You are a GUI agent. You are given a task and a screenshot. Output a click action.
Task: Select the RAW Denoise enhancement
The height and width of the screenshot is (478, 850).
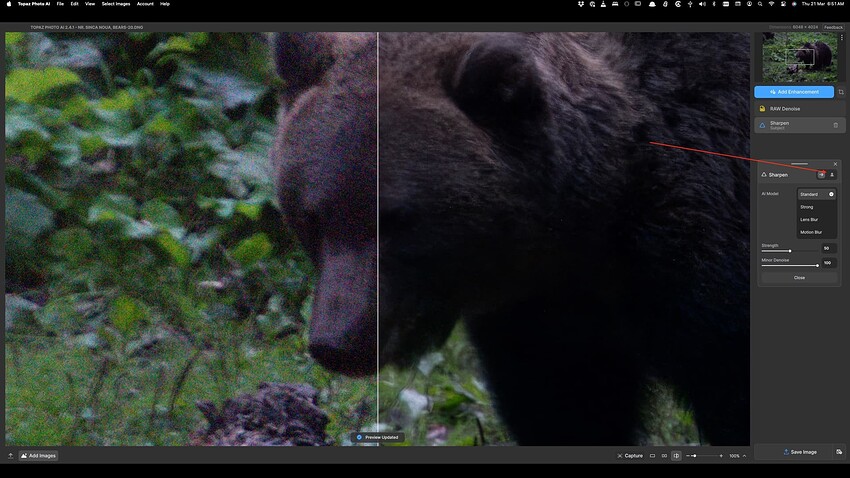800,109
